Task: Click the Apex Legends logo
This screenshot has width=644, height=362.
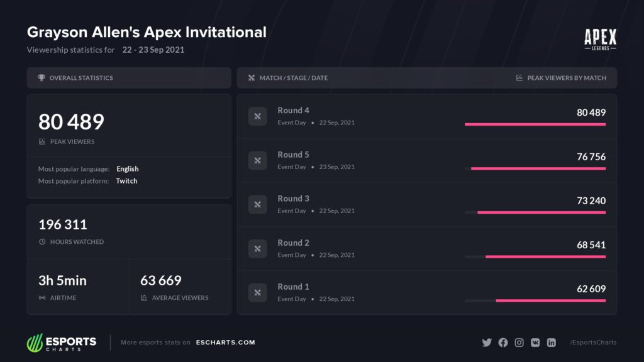Action: point(600,39)
